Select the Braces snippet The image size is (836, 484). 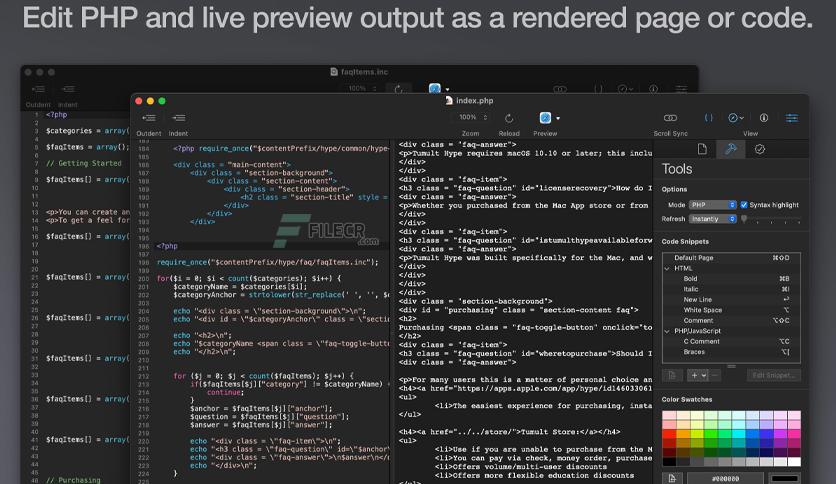[731, 352]
